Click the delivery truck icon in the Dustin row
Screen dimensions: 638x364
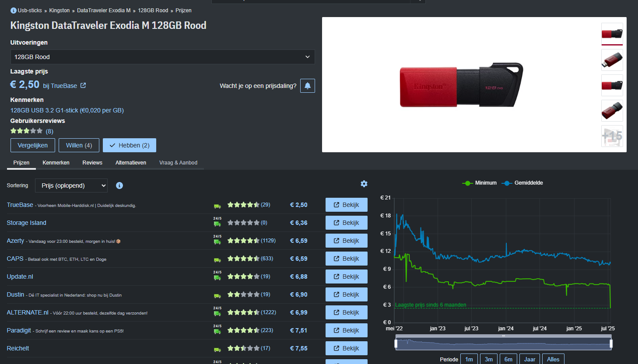[x=217, y=296]
